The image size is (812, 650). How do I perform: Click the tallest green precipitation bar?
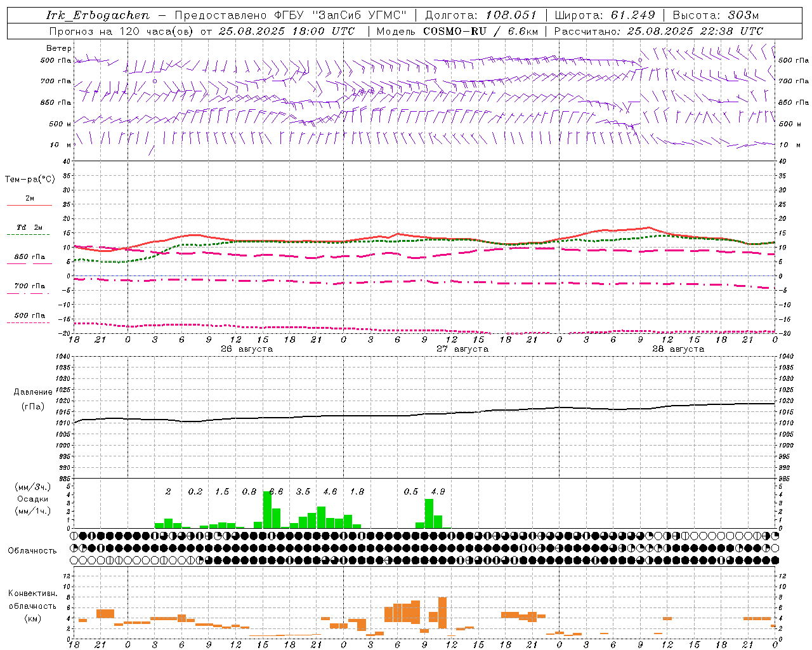pos(267,510)
